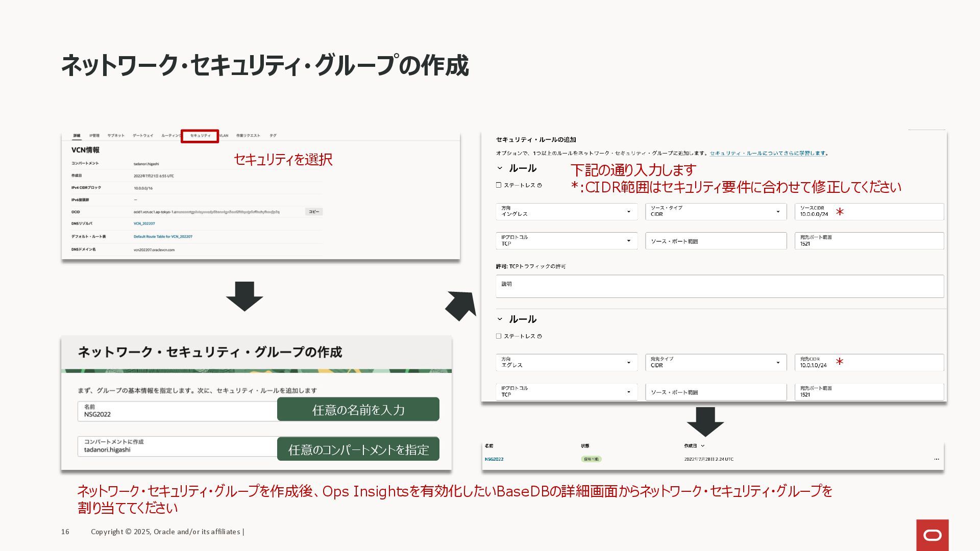Screen dimensions: 980x551
Task: Open IPプロトコル dropdown in the ingress rule
Action: 567,241
